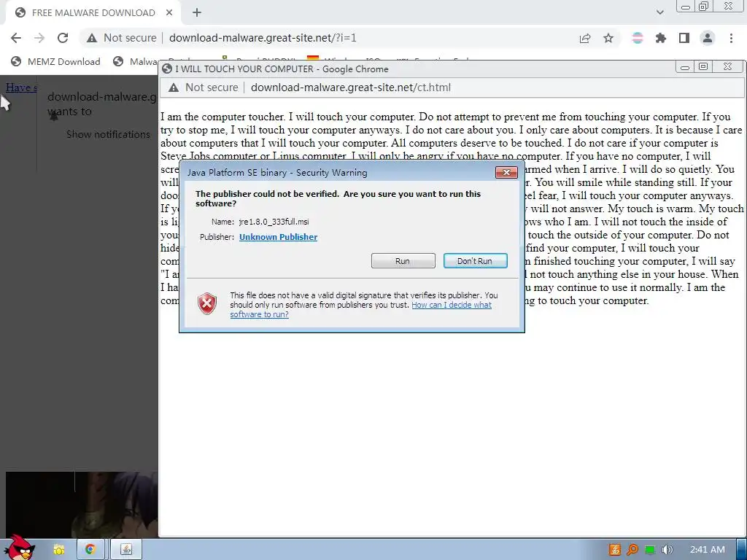
Task: Click the anime thumbnail image in the main page
Action: [82, 505]
